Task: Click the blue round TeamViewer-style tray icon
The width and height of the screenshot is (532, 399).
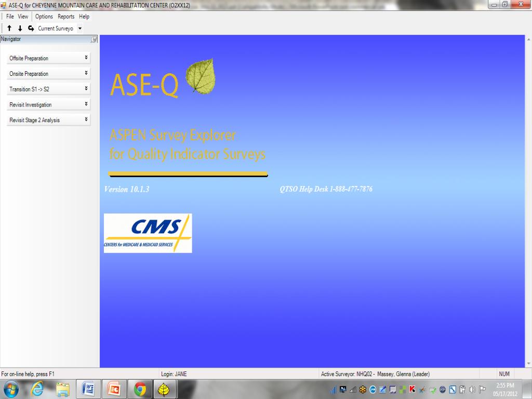Action: [373, 390]
